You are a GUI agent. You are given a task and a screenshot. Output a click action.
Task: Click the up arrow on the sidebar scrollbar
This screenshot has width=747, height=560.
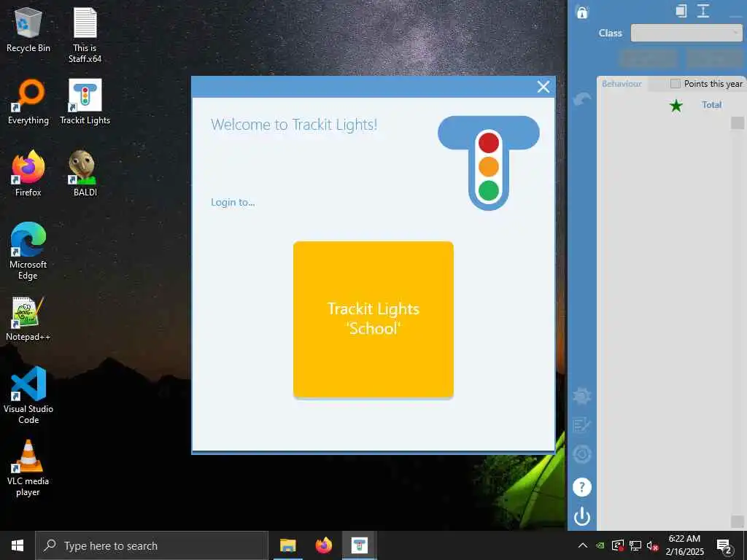pyautogui.click(x=737, y=122)
